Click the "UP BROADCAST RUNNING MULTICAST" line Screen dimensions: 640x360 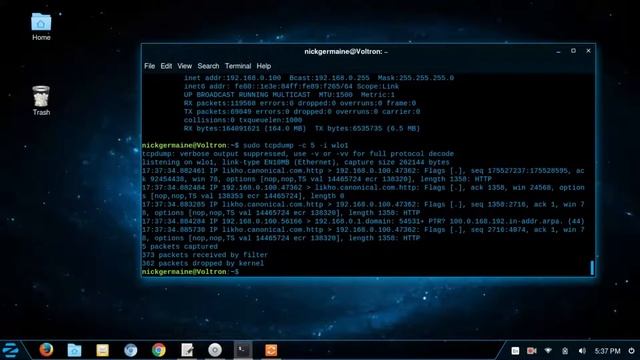tap(289, 95)
